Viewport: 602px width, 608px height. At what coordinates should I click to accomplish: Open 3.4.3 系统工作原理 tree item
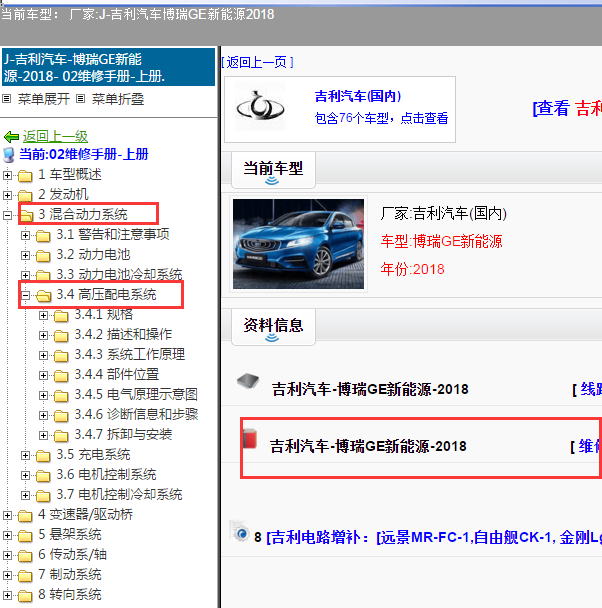coord(129,354)
